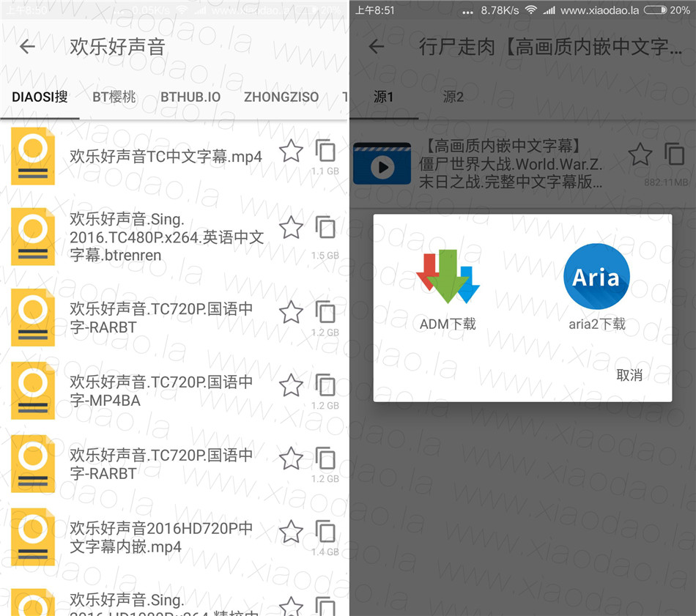Tap the file icon of 欢乐好声音2016HD720P result
696x616 pixels.
33,537
